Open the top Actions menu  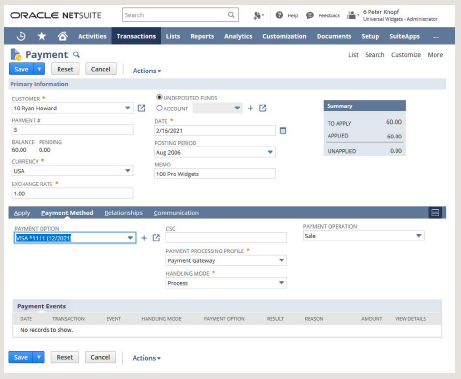(x=147, y=71)
